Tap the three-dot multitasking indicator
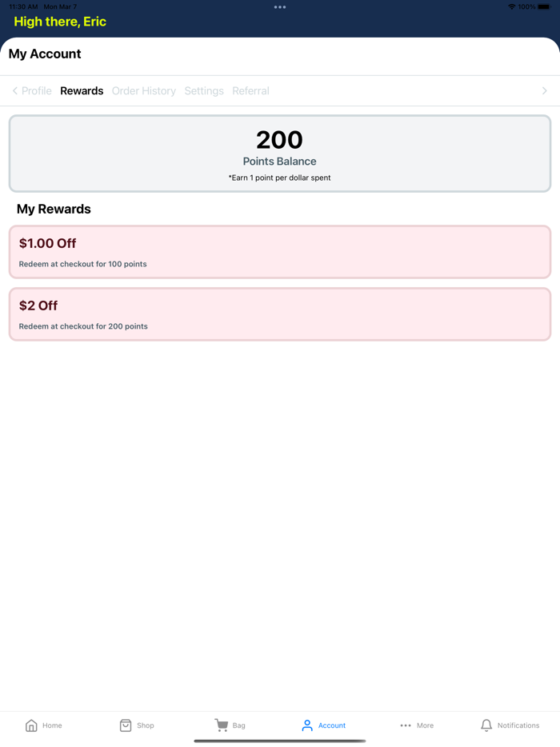The width and height of the screenshot is (560, 747). pyautogui.click(x=280, y=7)
